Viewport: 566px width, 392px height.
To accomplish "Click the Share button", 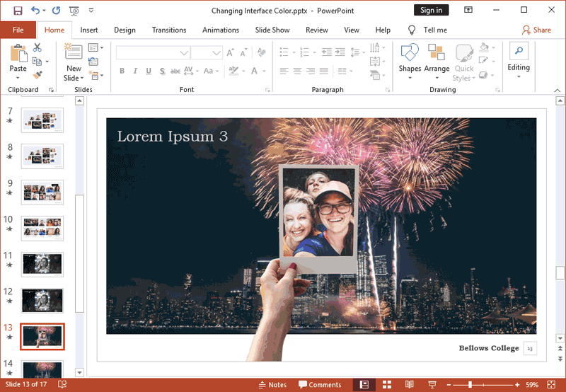I will pyautogui.click(x=536, y=30).
